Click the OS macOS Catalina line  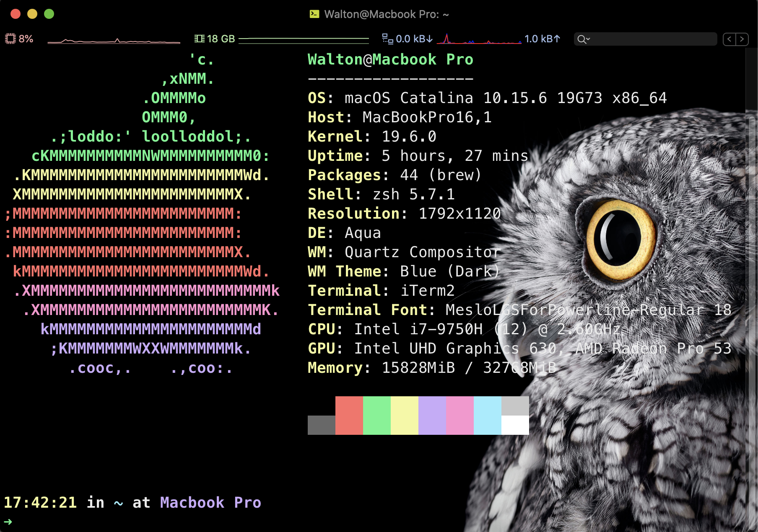487,98
